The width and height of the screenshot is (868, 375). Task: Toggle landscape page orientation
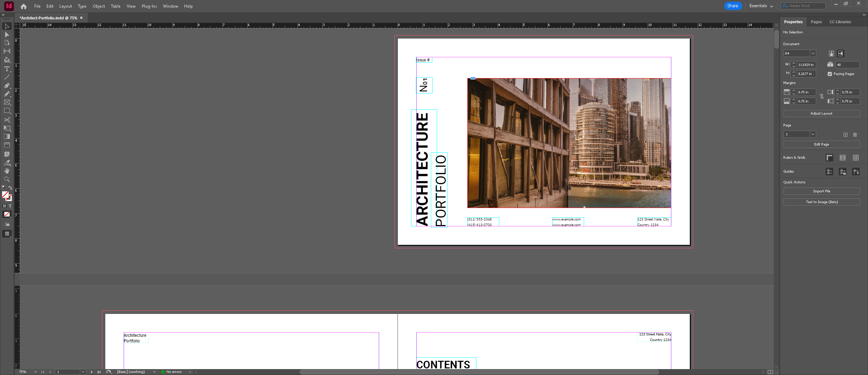point(841,53)
